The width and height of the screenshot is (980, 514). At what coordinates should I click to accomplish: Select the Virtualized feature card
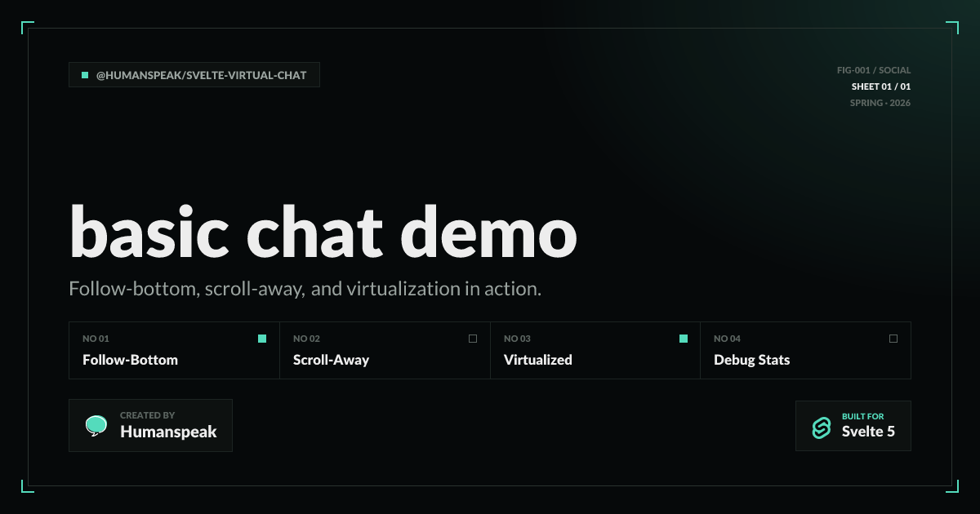point(595,350)
